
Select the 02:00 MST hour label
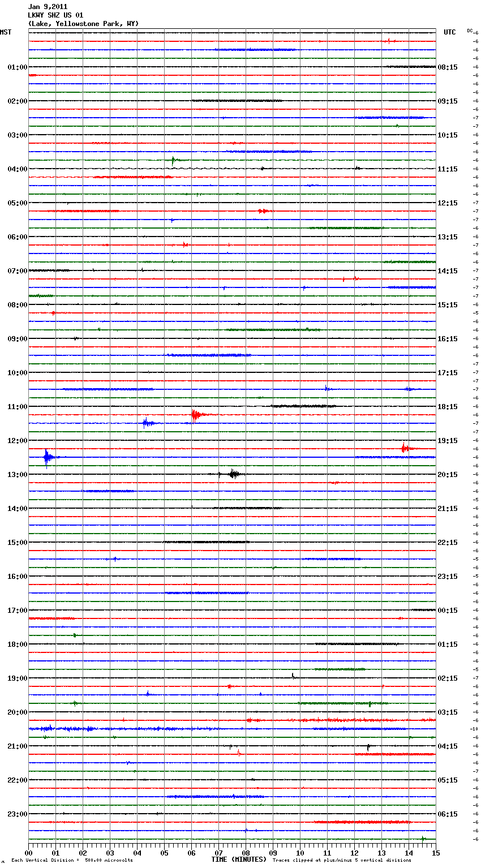[18, 101]
